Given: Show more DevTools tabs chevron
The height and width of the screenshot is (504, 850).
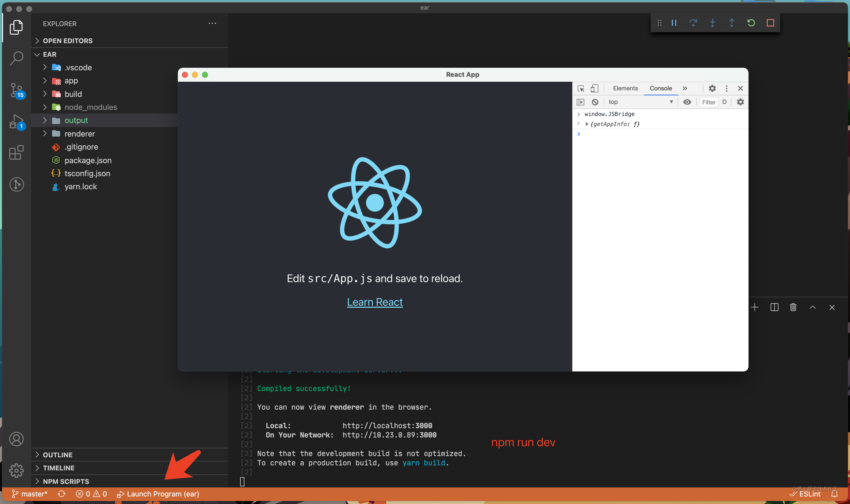Looking at the screenshot, I should click(685, 88).
